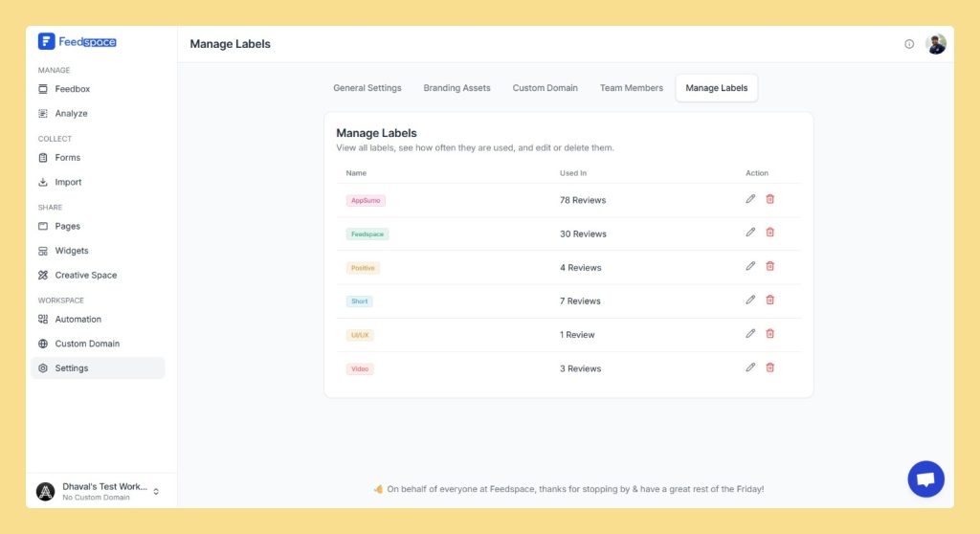Click the Feedspace logo
The image size is (980, 534).
click(x=78, y=42)
